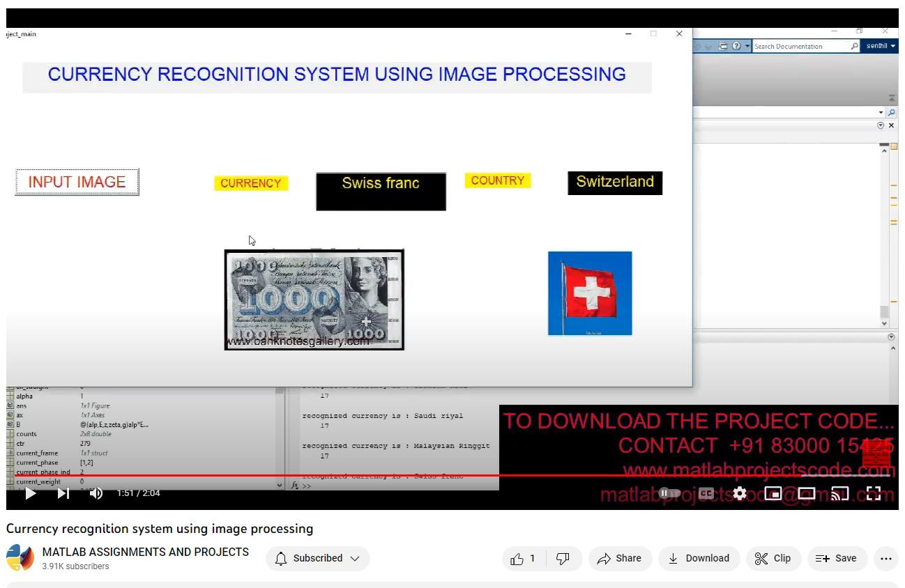The width and height of the screenshot is (905, 588).
Task: Open the editor panel actions menu
Action: coord(881,125)
